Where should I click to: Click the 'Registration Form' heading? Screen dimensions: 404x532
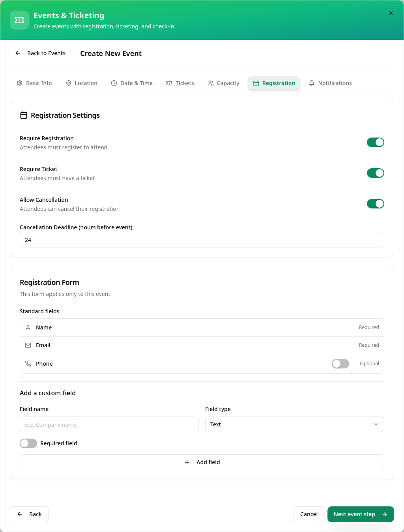(49, 283)
